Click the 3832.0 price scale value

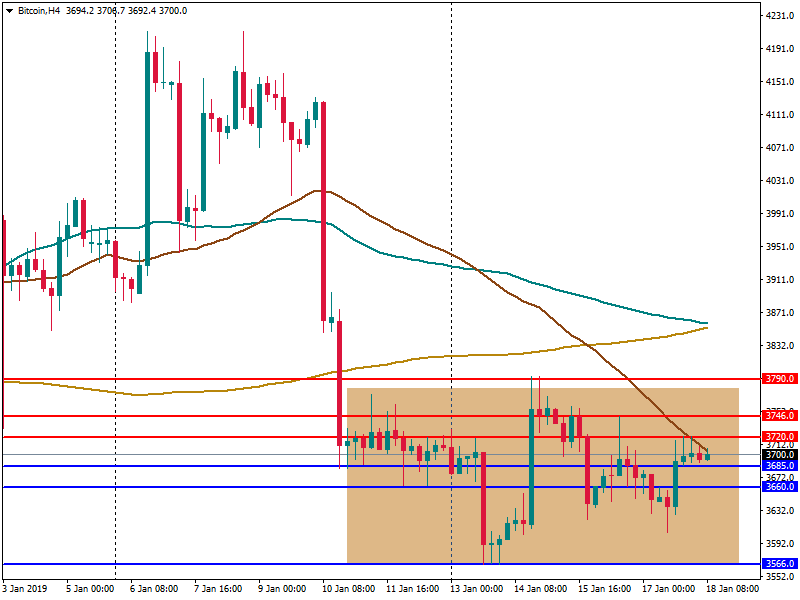pyautogui.click(x=779, y=346)
